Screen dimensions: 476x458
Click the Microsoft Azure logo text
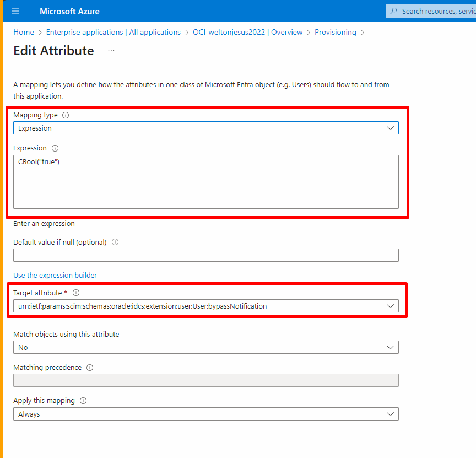(69, 11)
